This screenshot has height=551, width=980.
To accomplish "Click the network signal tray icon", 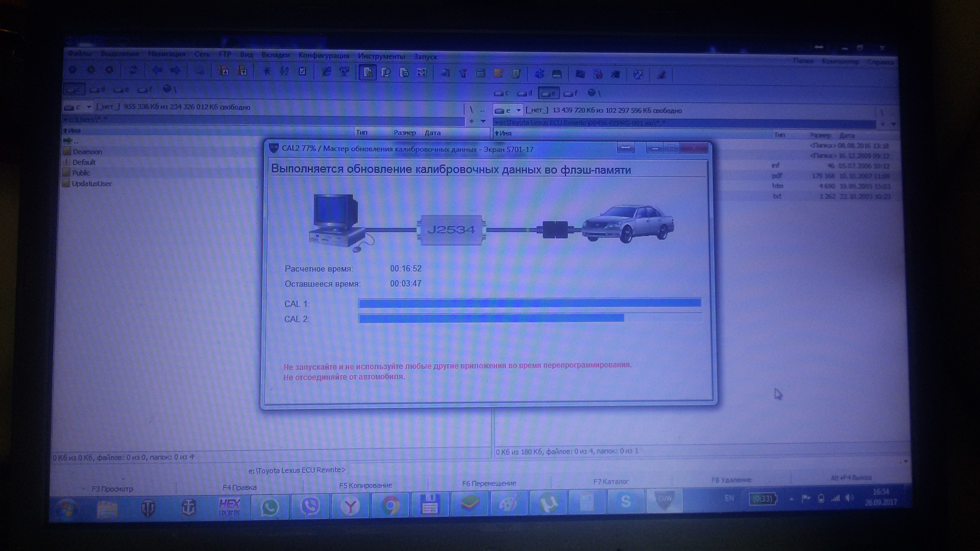I will pos(835,498).
